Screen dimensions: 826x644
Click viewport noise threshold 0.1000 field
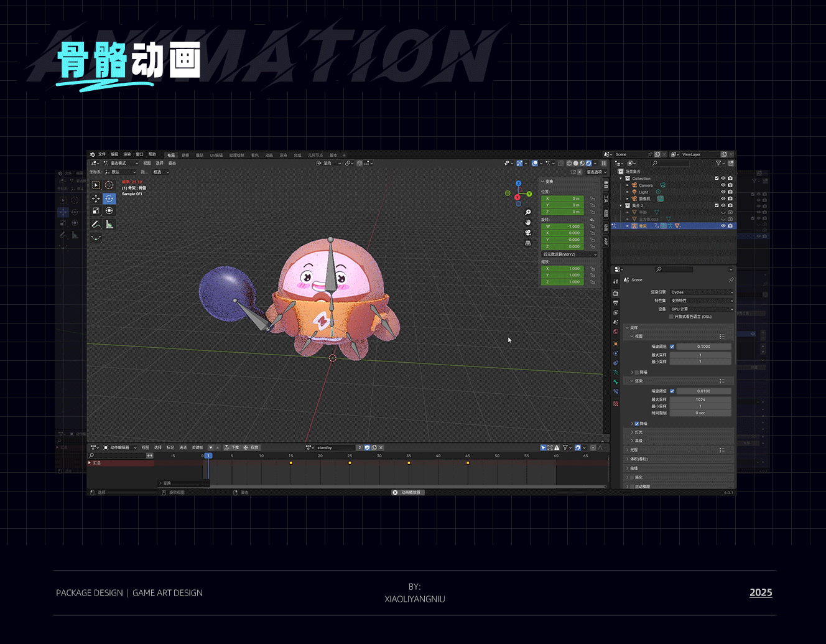[x=703, y=347]
